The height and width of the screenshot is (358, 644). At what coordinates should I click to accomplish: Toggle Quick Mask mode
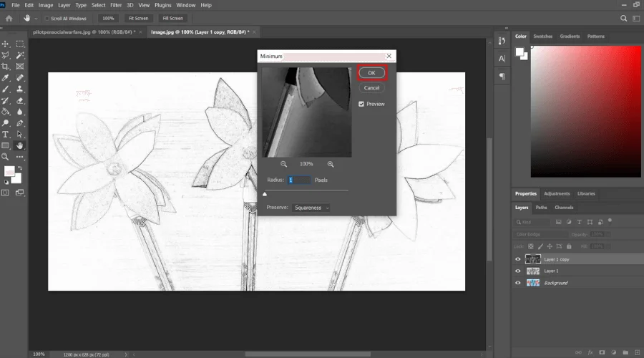(x=5, y=193)
